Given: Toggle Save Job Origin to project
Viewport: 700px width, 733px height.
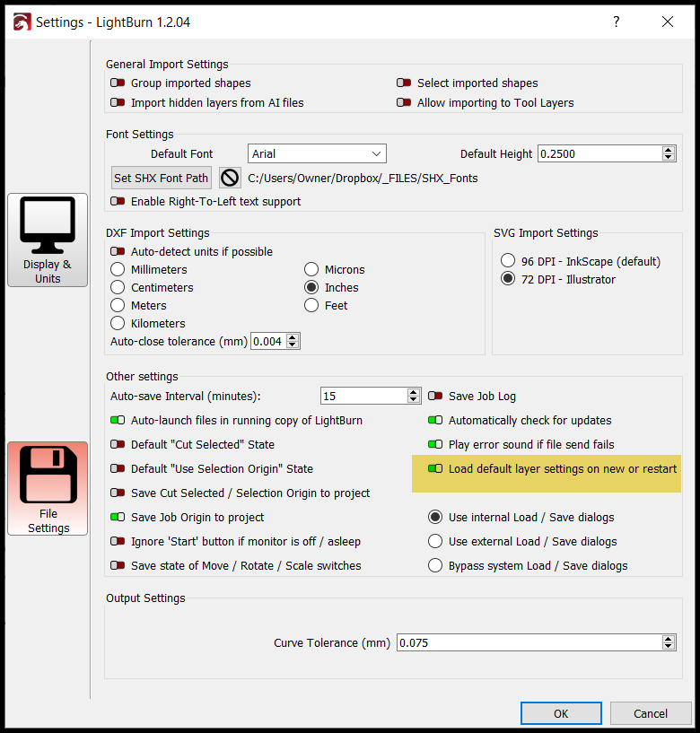Looking at the screenshot, I should (118, 517).
